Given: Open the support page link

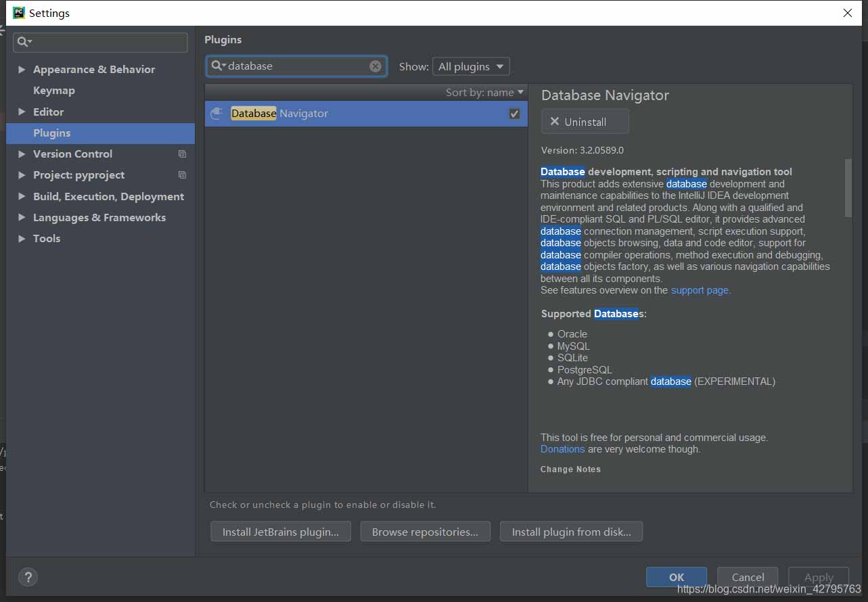Looking at the screenshot, I should [700, 290].
